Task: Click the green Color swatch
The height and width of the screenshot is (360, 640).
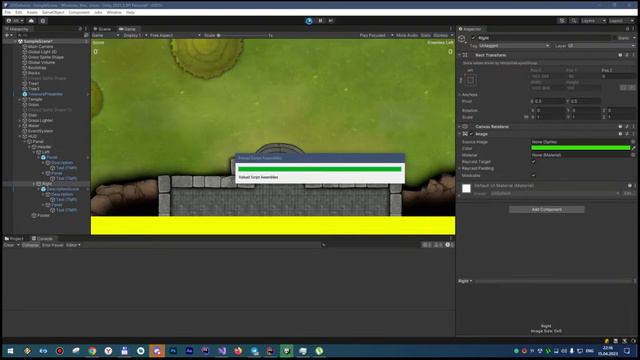Action: pyautogui.click(x=580, y=148)
